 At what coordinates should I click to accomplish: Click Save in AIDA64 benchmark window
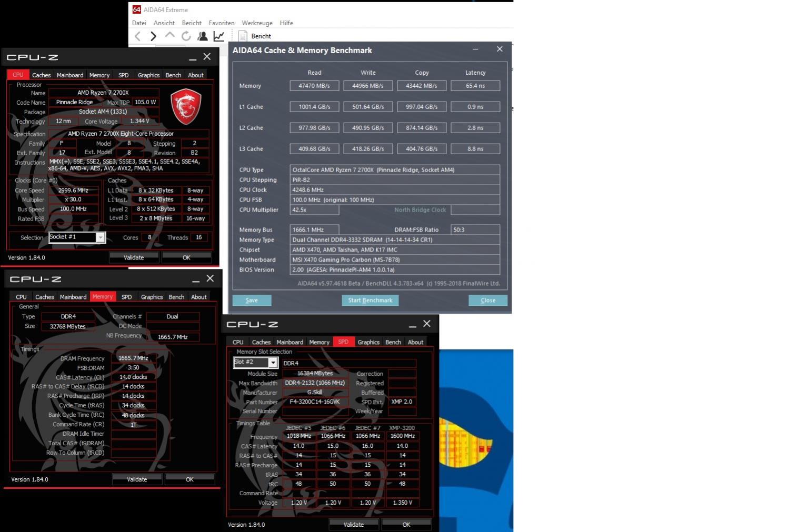point(252,300)
